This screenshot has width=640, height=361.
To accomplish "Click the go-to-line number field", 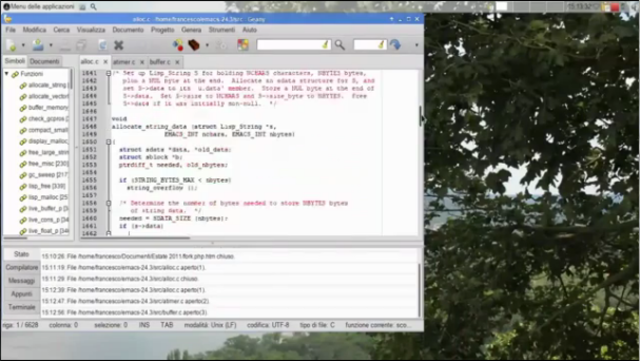I will [x=366, y=45].
